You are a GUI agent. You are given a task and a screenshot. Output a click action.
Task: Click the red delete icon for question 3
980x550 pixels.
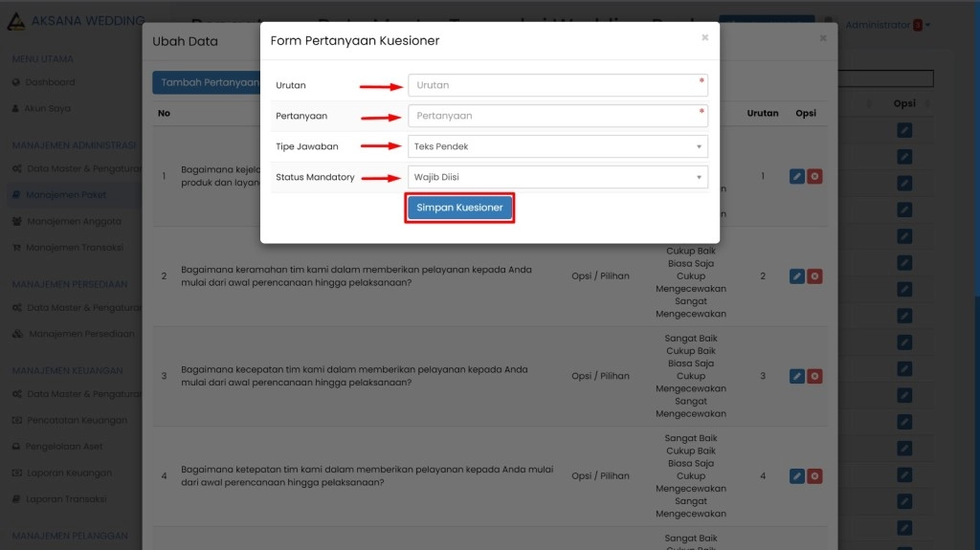coord(814,376)
